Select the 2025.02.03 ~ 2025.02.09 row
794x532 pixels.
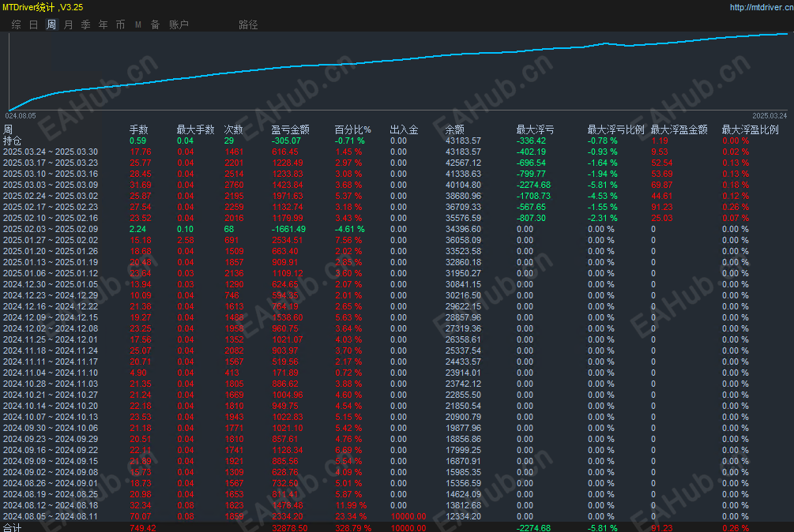click(397, 229)
